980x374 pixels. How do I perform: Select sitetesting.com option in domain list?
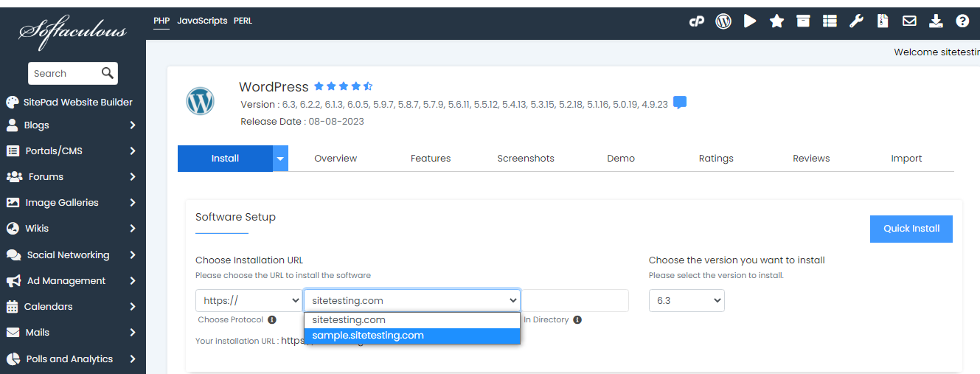coord(412,320)
